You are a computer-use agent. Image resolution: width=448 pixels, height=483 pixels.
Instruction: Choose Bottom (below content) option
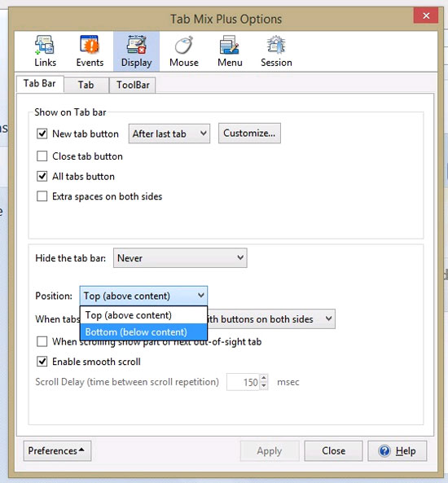pos(143,332)
